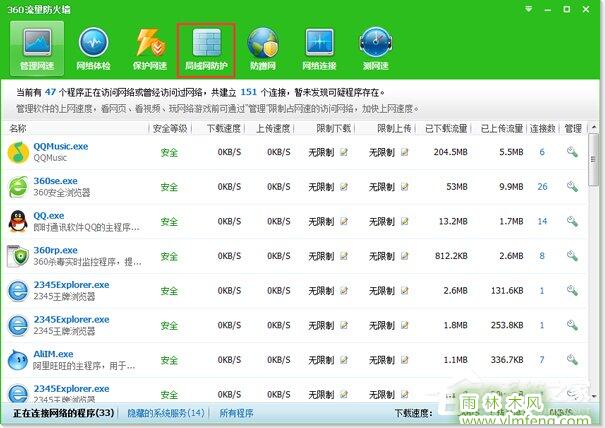
Task: Launch the 测网速 speed test tool
Action: tap(375, 50)
